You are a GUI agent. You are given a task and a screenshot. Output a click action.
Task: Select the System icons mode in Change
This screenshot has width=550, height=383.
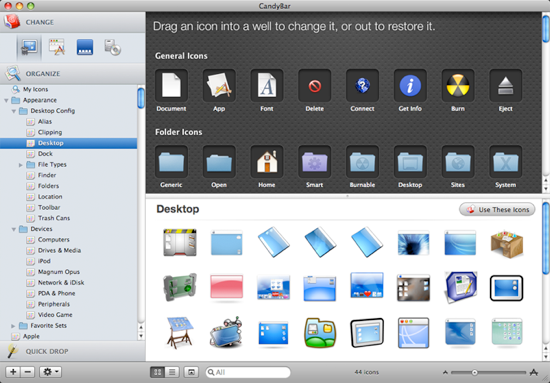point(29,47)
